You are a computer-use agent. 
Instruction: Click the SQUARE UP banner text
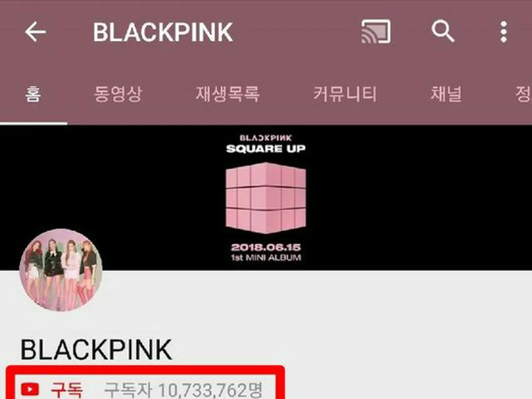tap(266, 148)
